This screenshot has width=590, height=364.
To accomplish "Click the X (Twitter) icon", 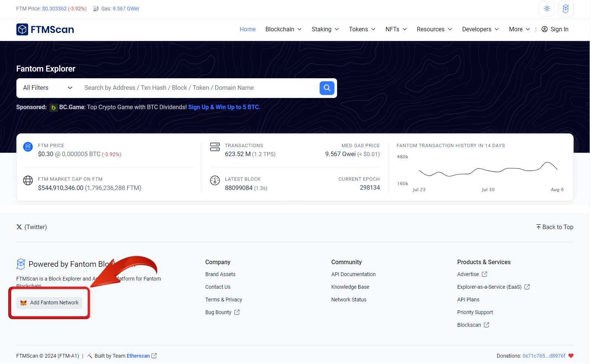I will coord(19,227).
